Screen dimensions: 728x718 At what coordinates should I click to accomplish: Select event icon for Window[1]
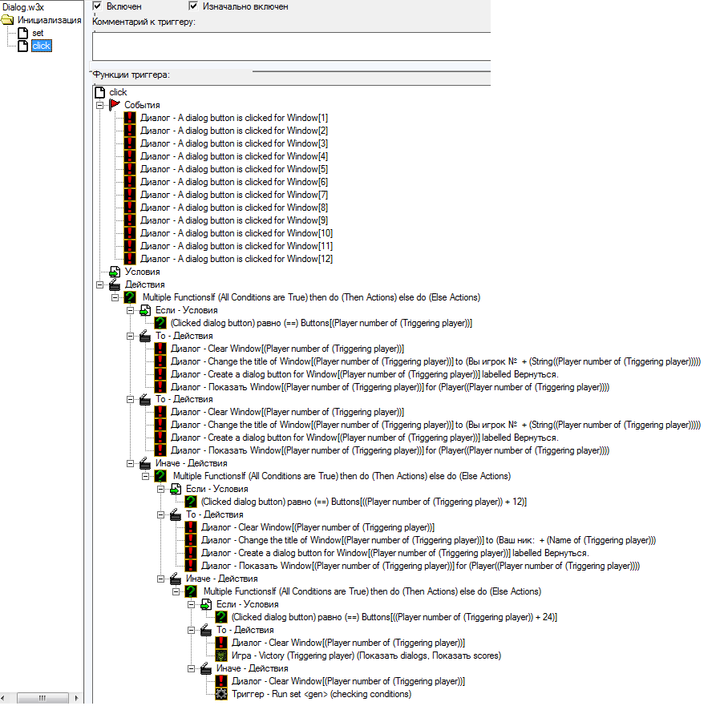click(130, 118)
